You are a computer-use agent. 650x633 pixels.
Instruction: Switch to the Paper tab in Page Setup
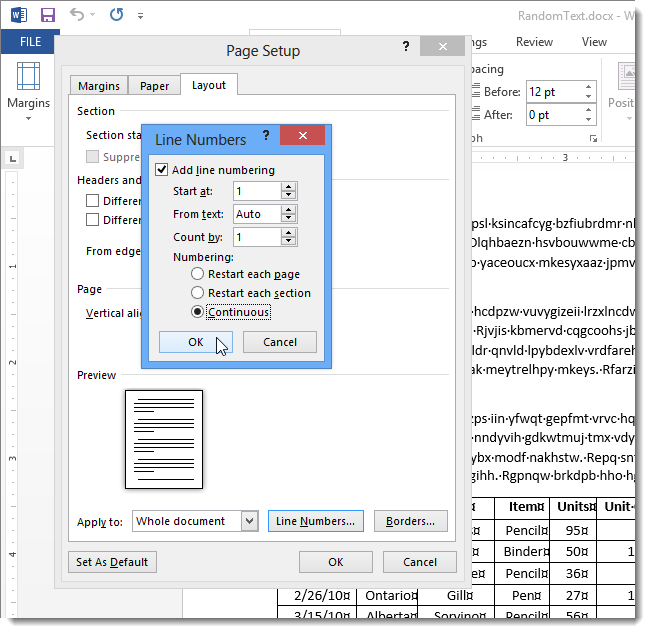click(154, 86)
